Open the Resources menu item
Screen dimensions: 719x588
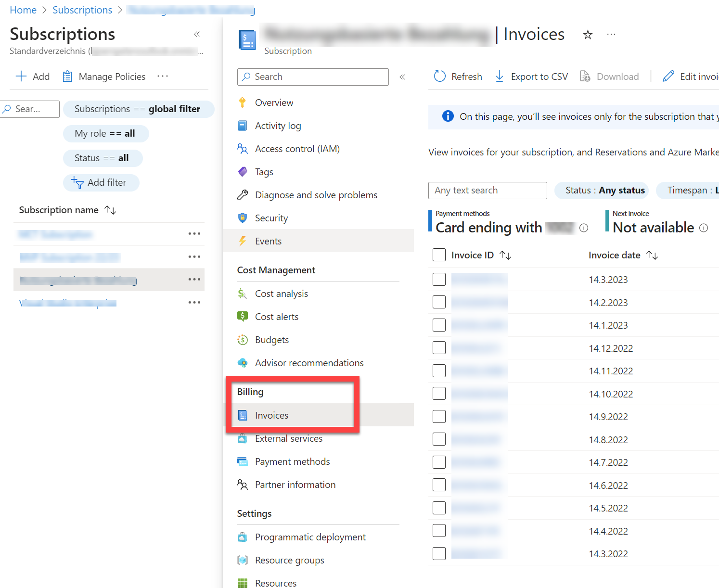[x=276, y=582]
